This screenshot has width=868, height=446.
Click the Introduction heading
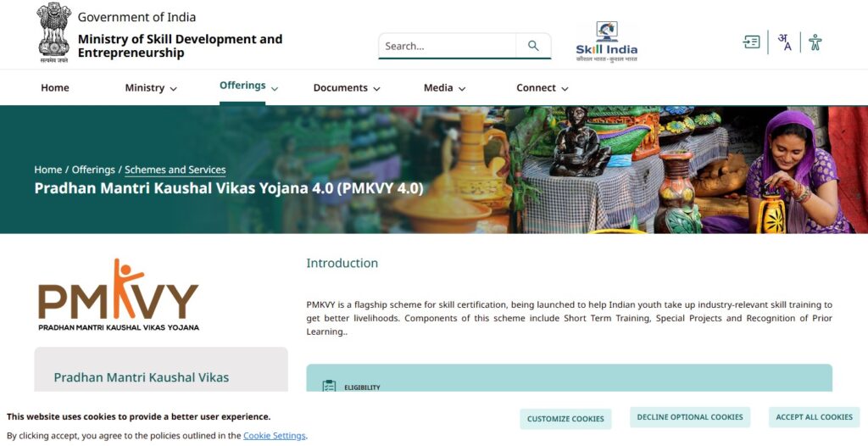pyautogui.click(x=342, y=263)
